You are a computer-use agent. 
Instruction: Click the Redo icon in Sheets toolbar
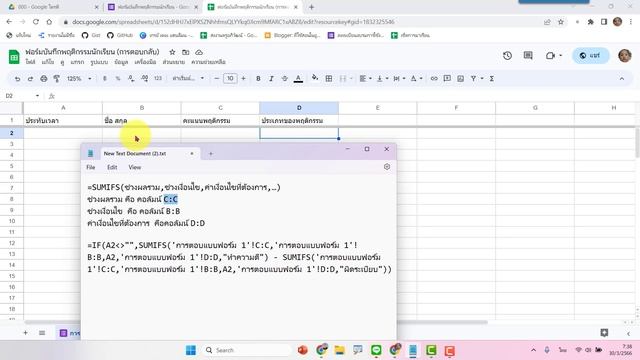coord(30,79)
